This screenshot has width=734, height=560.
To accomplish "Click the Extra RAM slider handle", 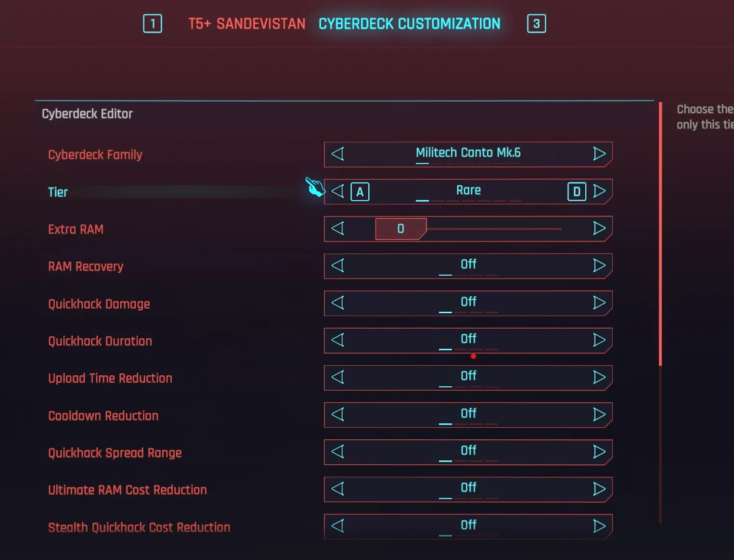I will 401,229.
